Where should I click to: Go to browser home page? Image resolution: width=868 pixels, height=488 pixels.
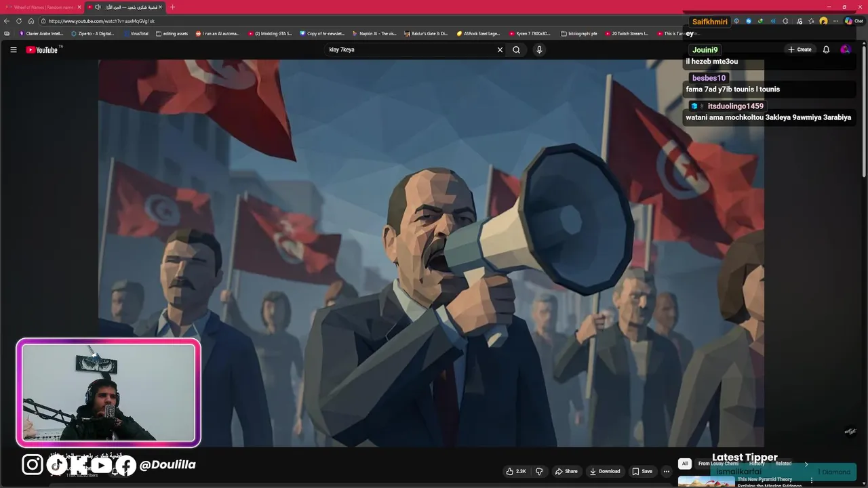pyautogui.click(x=31, y=21)
